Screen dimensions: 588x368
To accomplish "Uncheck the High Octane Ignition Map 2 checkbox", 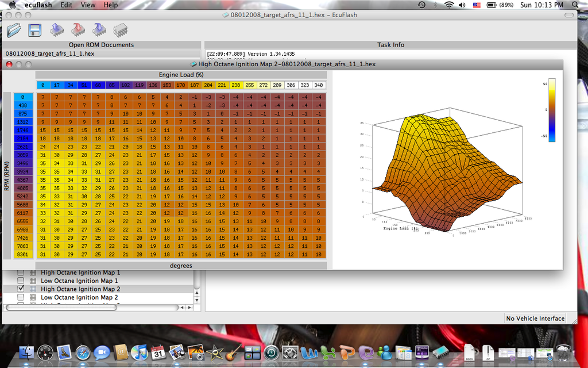I will tap(21, 289).
